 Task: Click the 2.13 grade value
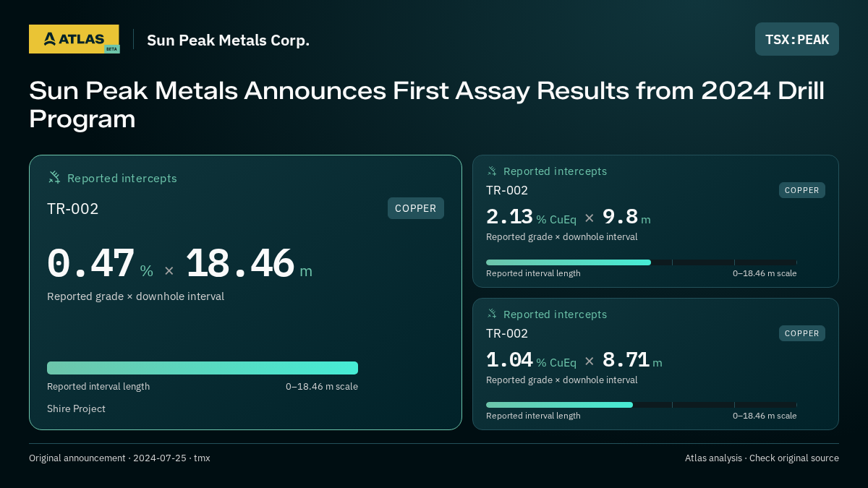[x=509, y=217]
